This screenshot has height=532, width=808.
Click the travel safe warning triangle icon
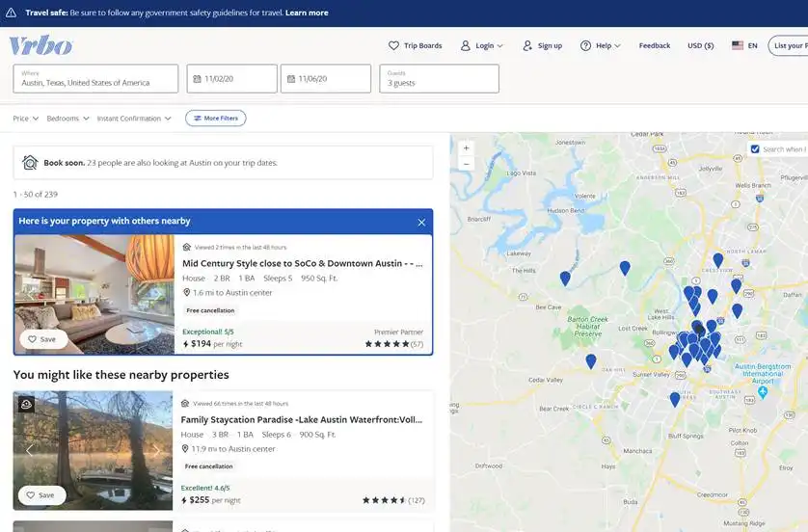coord(11,13)
